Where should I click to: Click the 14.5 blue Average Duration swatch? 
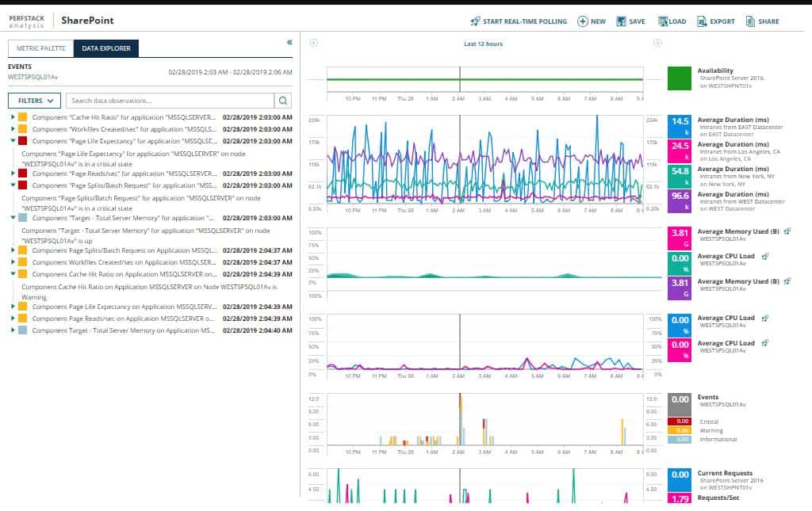[x=679, y=126]
